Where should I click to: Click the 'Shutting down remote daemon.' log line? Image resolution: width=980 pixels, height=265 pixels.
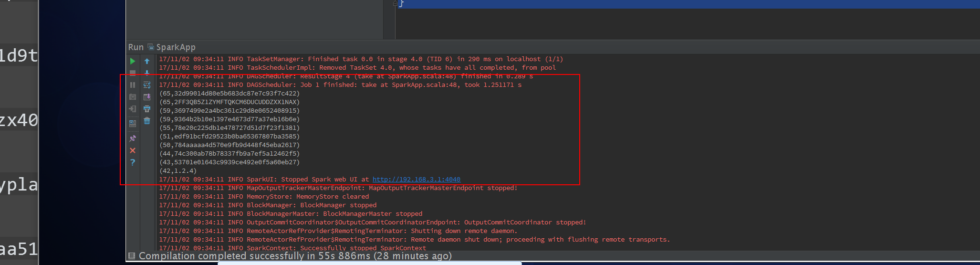338,231
